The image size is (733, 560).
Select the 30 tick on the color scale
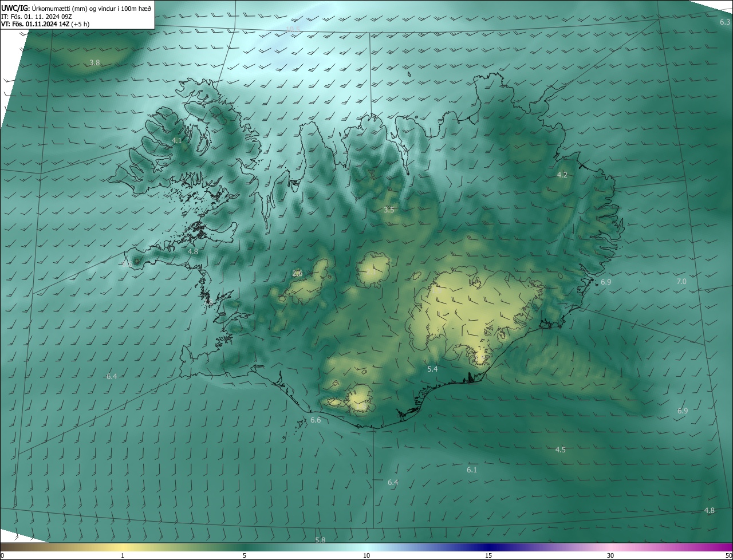(x=610, y=555)
